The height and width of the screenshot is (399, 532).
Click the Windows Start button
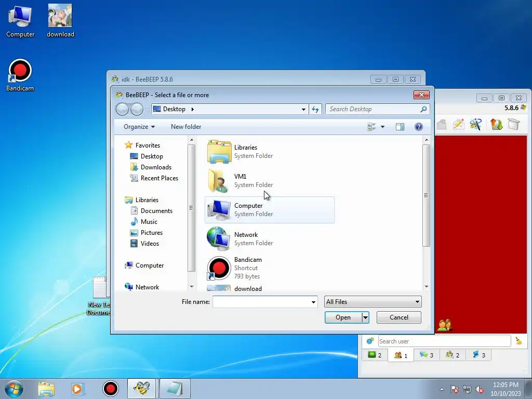(x=14, y=389)
